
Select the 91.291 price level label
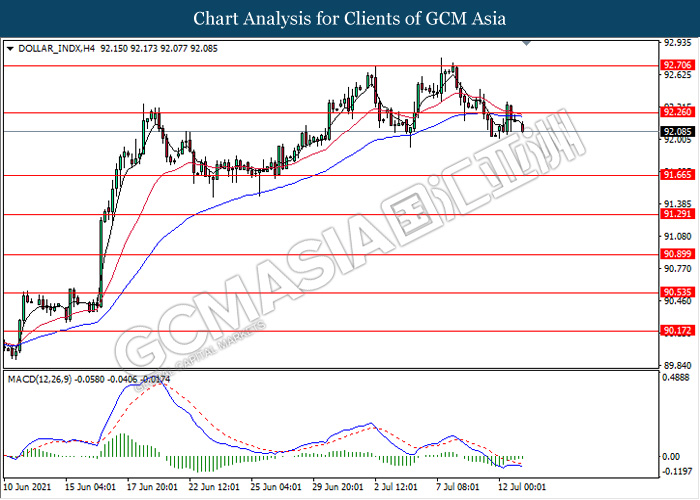pos(677,214)
